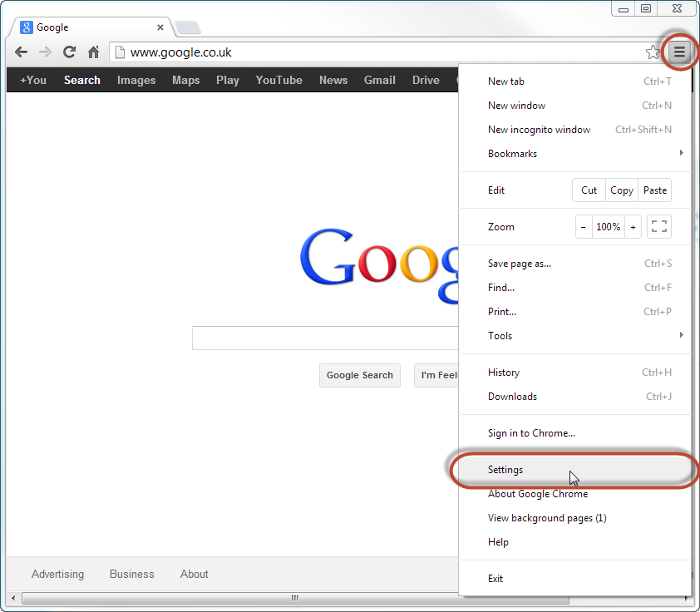
Task: Open Downloads from the menu
Action: [x=574, y=397]
